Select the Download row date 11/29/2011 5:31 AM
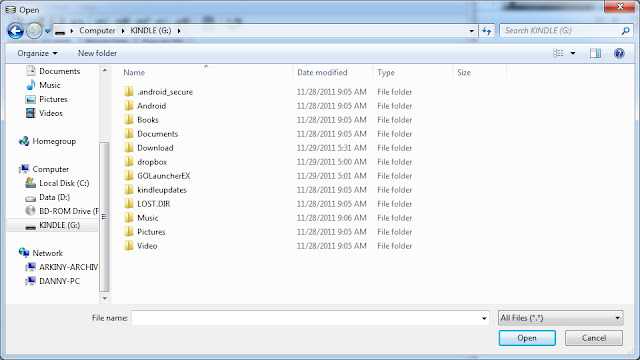Screen dimensions: 640x360 pos(331,148)
